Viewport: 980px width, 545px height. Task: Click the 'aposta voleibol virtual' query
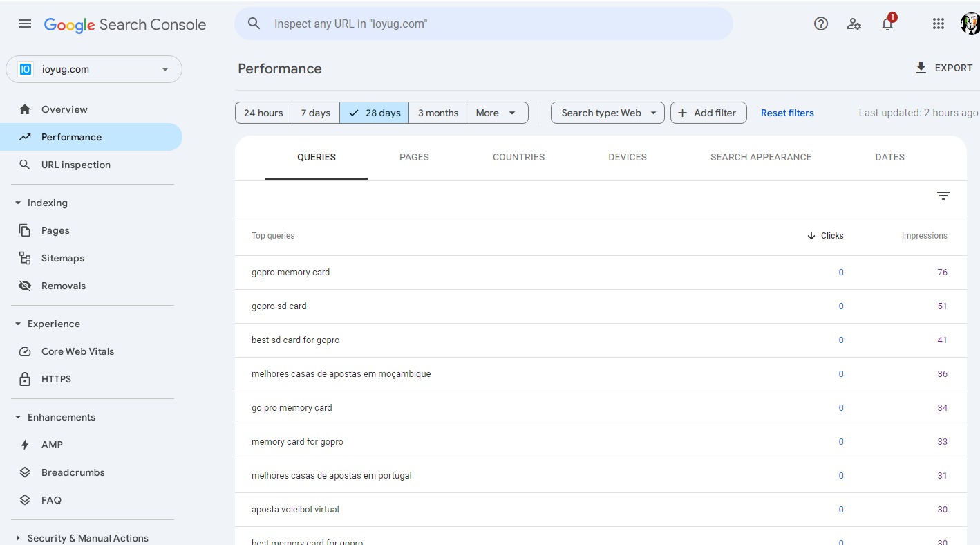pos(295,510)
